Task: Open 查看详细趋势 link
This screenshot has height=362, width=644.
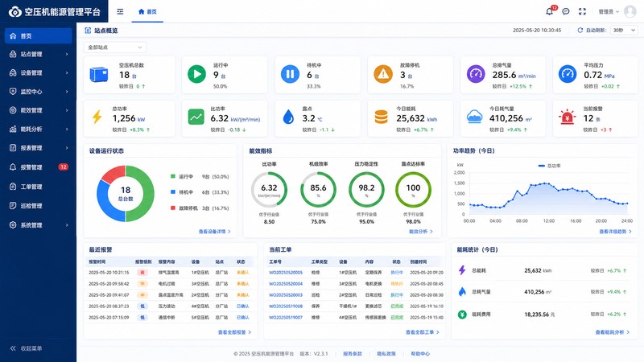Action: click(615, 232)
